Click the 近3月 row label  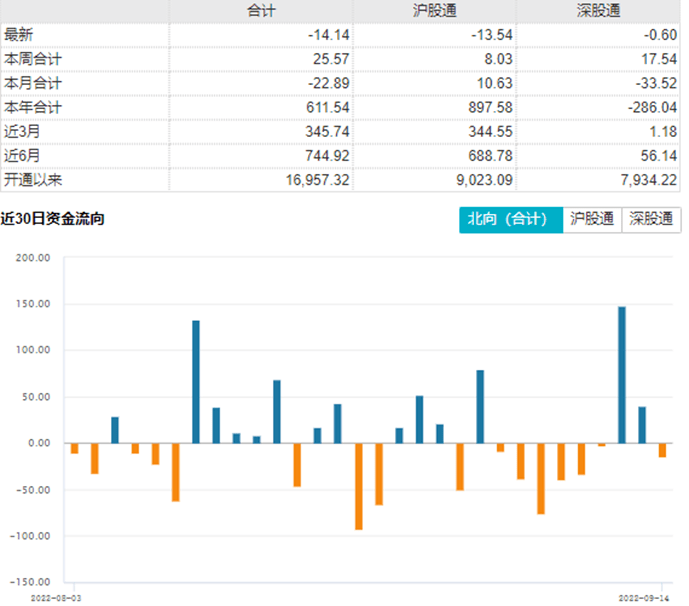pyautogui.click(x=22, y=131)
